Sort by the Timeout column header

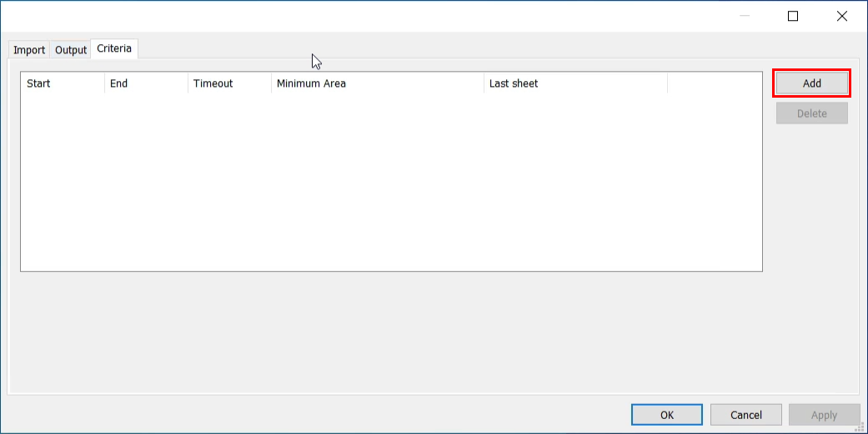pos(229,83)
